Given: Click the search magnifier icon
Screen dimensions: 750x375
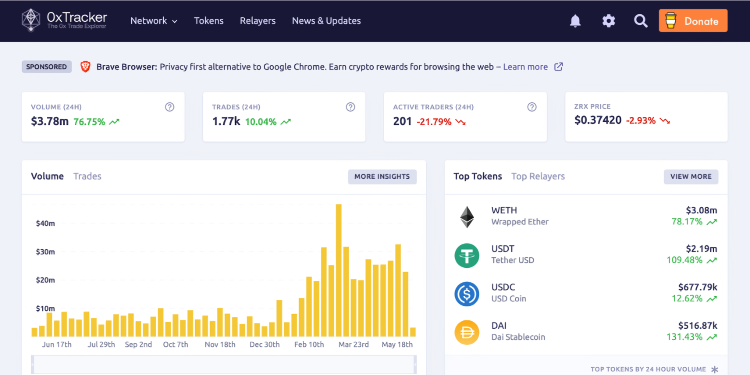Looking at the screenshot, I should pyautogui.click(x=640, y=21).
